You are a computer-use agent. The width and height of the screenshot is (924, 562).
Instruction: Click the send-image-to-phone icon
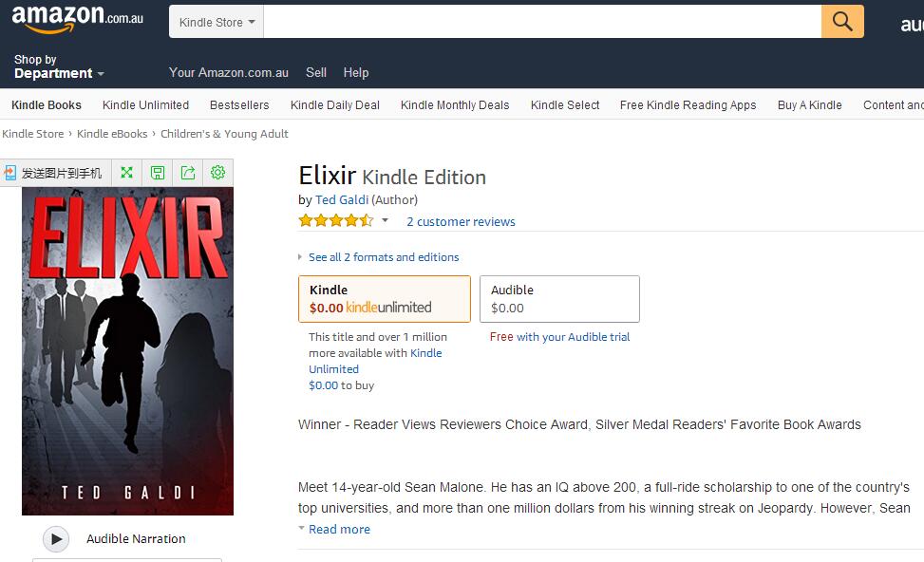coord(10,173)
